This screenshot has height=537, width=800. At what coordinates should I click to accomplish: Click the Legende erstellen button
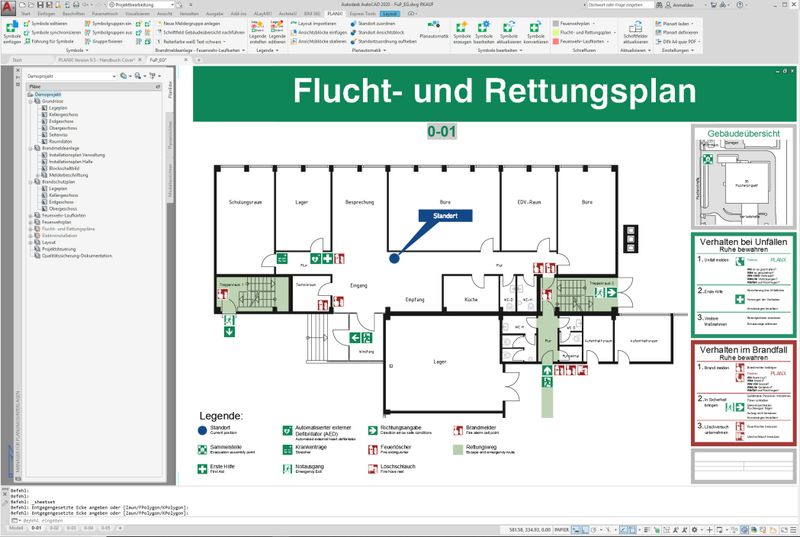pos(258,33)
